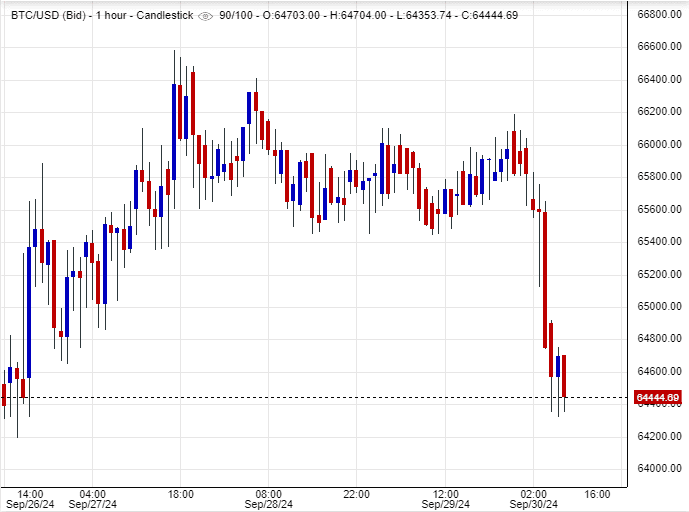Toggle the eye visibility icon in chart header
Viewport: 689px width, 512px height.
coord(205,16)
